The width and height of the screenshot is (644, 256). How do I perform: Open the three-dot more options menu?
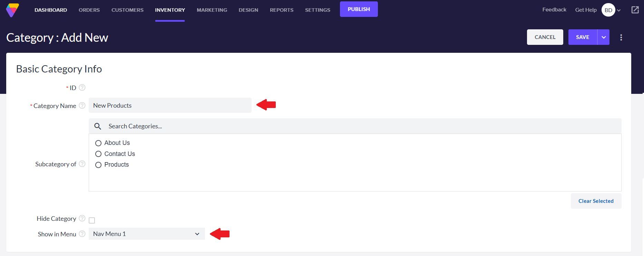click(x=621, y=37)
